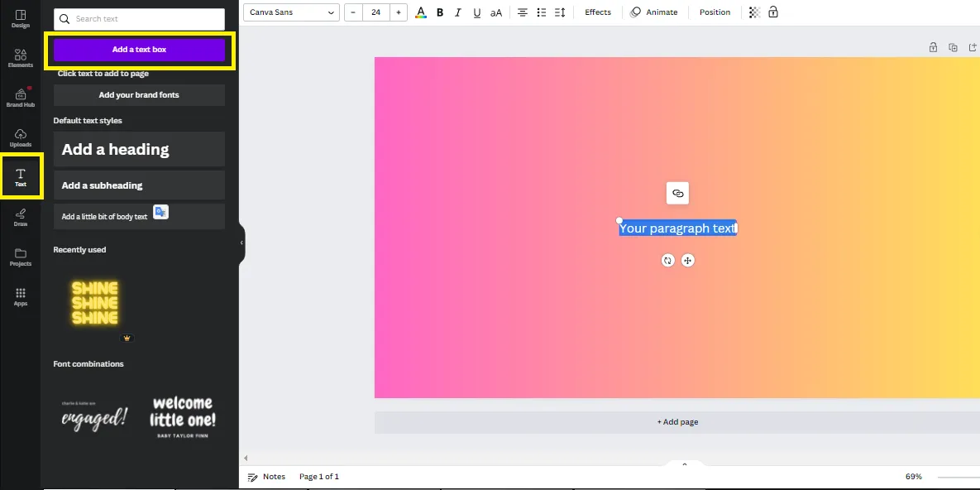This screenshot has width=980, height=490.
Task: Click the move handle below text
Action: point(687,261)
